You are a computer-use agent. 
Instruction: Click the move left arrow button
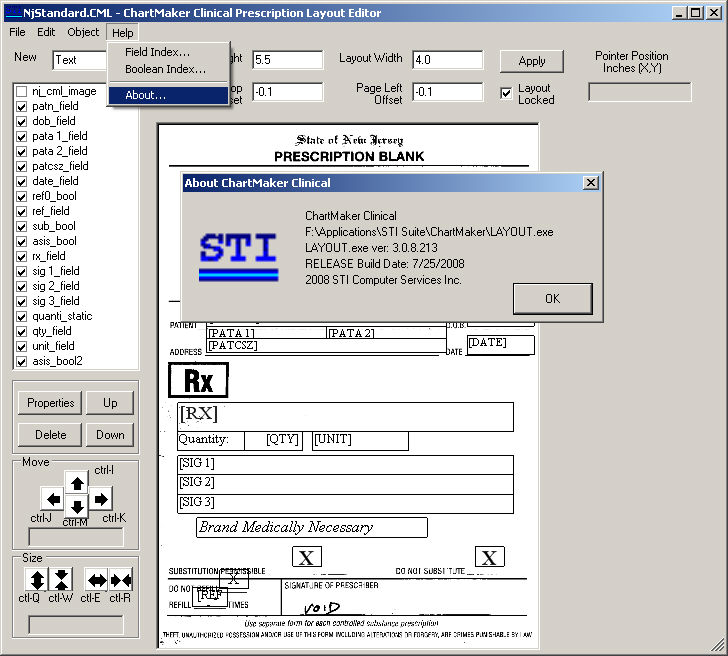click(53, 499)
